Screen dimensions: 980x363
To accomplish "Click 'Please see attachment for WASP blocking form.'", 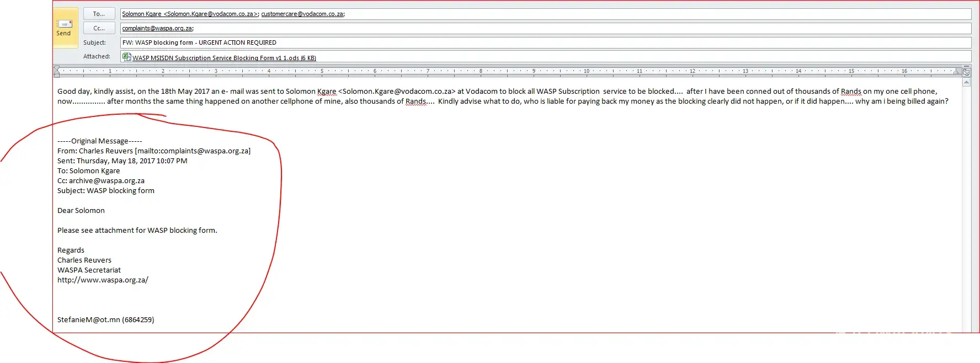I will (x=137, y=231).
